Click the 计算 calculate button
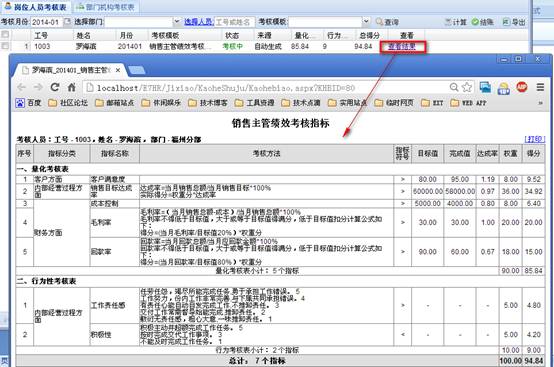 point(456,22)
